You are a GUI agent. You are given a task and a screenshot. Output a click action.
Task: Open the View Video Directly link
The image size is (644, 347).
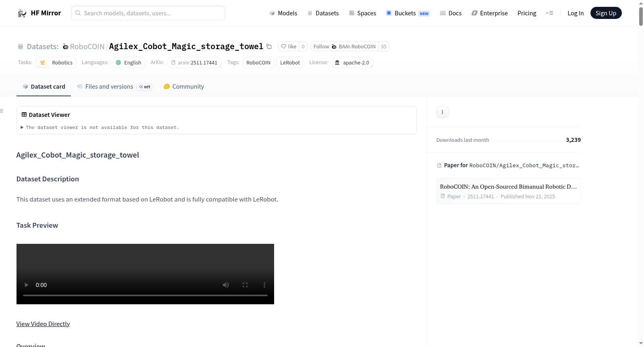pyautogui.click(x=43, y=324)
